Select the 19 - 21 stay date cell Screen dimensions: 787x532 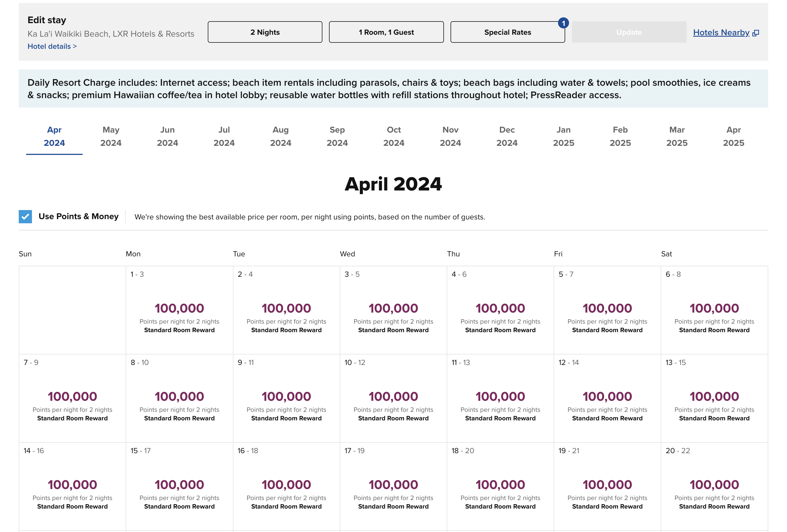coord(608,487)
